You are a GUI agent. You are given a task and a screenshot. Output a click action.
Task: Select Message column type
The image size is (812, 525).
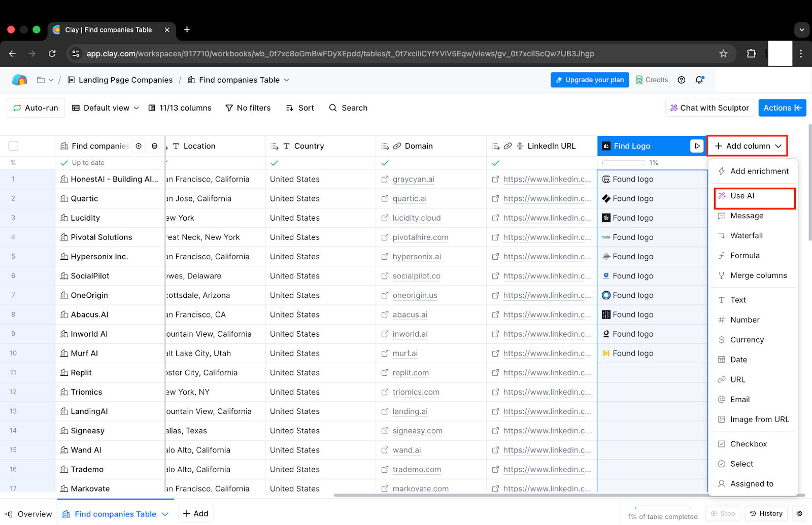[x=753, y=216]
